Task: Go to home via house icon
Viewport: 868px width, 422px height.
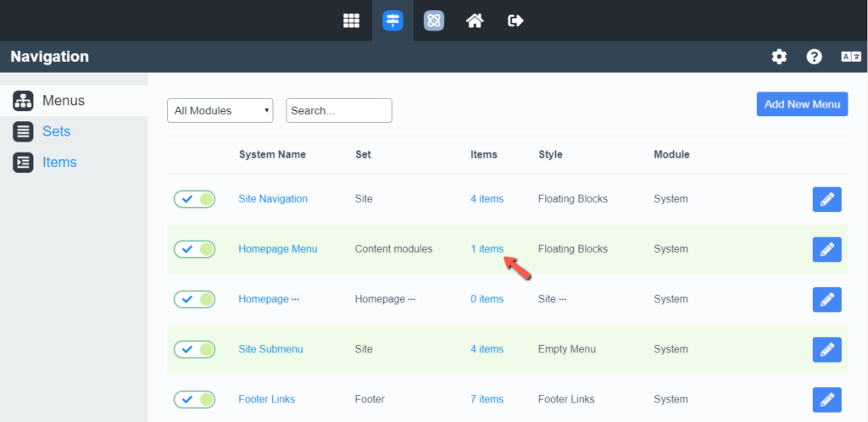Action: 475,20
